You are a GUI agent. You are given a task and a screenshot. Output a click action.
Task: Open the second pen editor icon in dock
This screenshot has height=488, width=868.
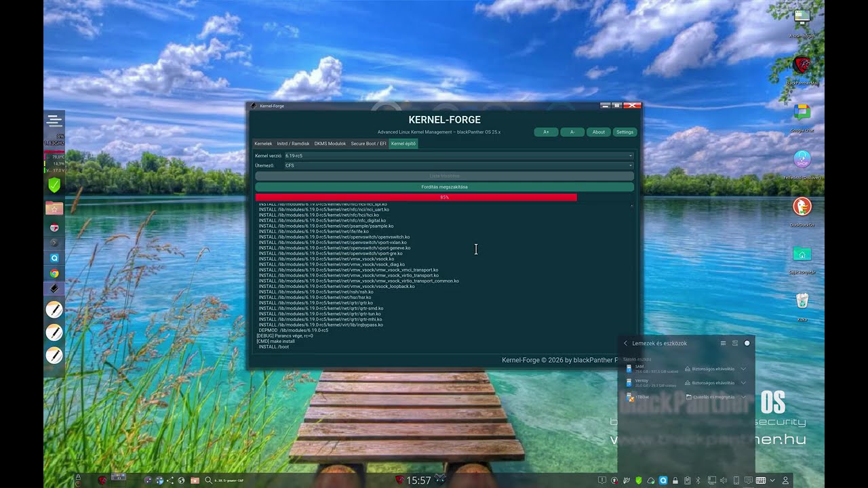pos(54,333)
